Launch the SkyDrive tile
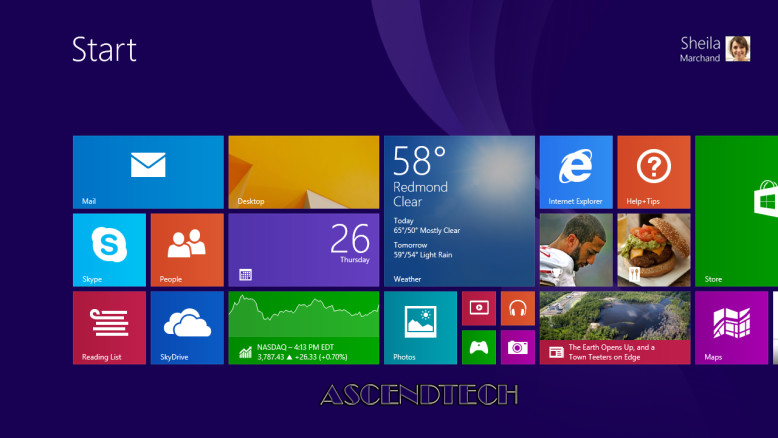This screenshot has width=778, height=438. 187,327
